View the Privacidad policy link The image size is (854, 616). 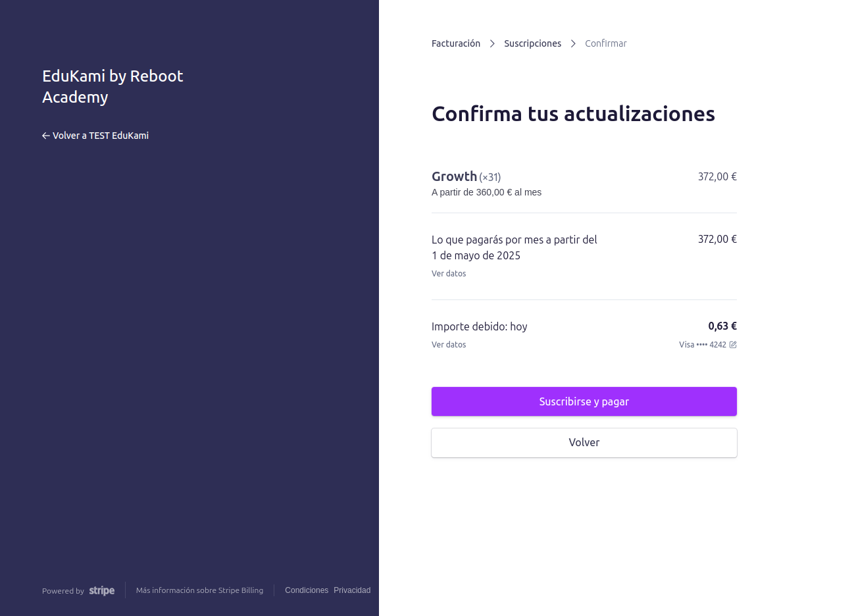[352, 590]
